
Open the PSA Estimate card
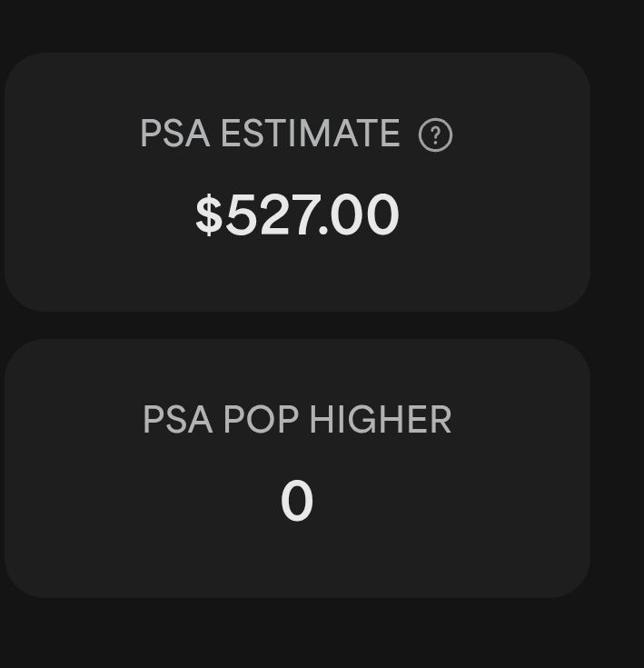coord(297,183)
